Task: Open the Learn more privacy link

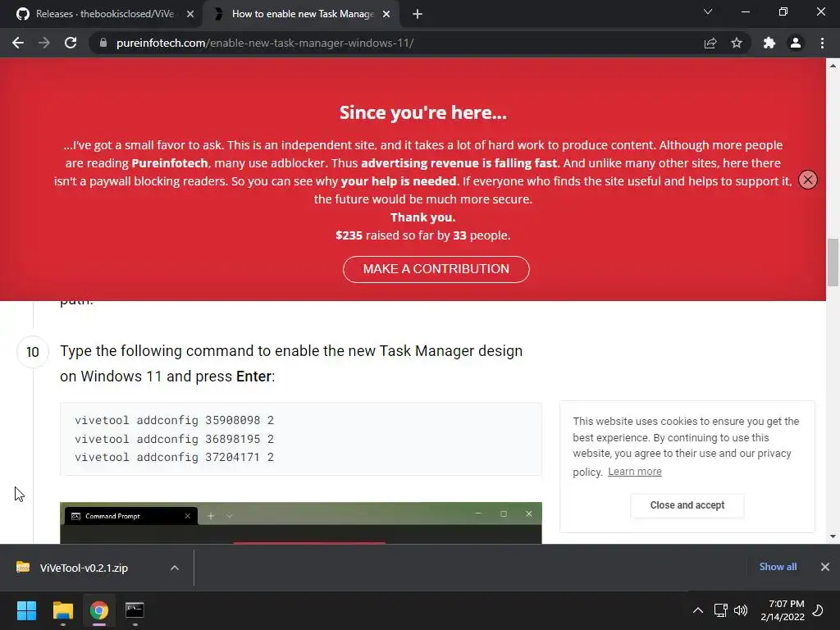Action: 634,472
